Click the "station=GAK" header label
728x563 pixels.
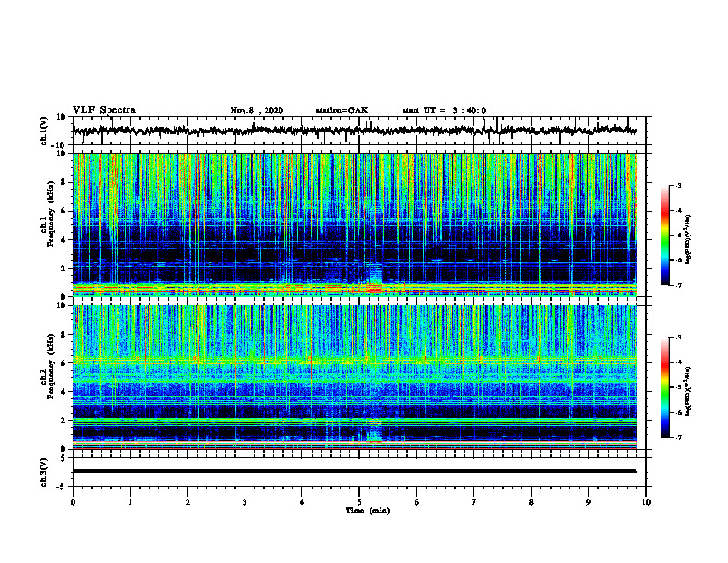(342, 110)
